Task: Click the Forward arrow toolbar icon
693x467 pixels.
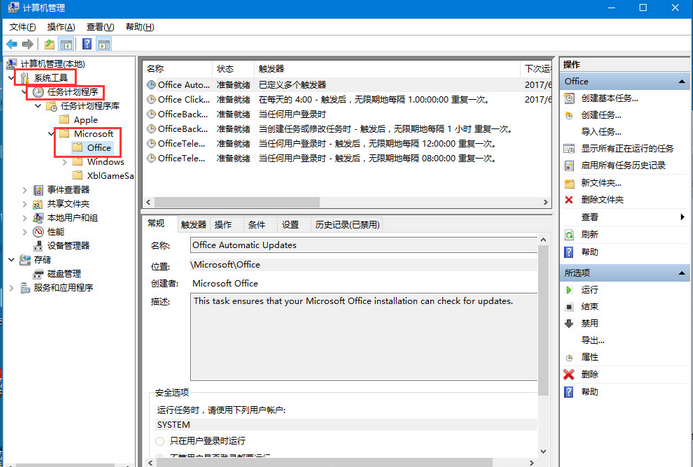Action: point(28,44)
